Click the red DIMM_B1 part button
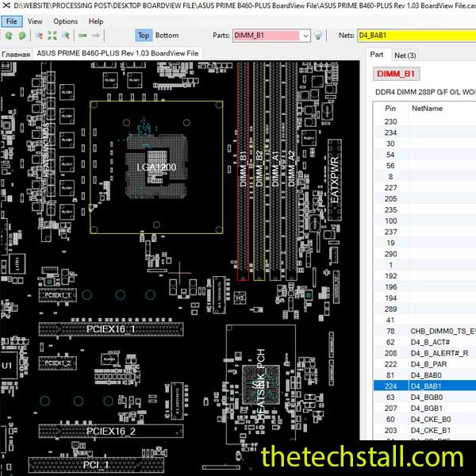The image size is (476, 476). 396,74
